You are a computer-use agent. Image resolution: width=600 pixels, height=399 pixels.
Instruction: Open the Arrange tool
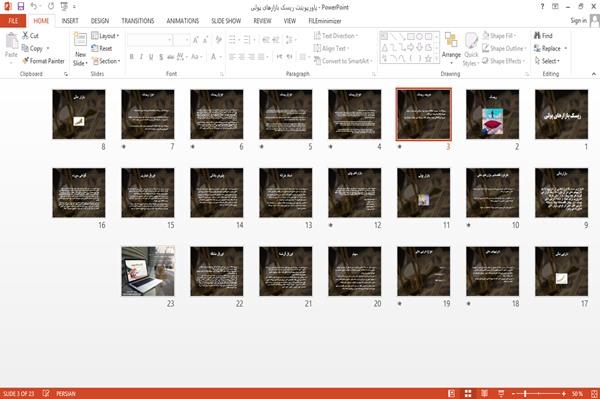click(x=451, y=49)
